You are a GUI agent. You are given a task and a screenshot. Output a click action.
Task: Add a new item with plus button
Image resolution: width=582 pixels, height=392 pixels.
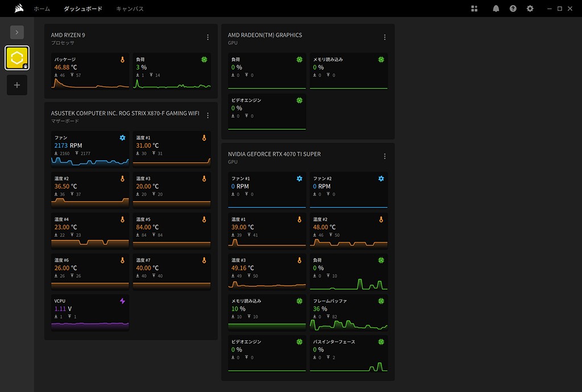point(17,85)
